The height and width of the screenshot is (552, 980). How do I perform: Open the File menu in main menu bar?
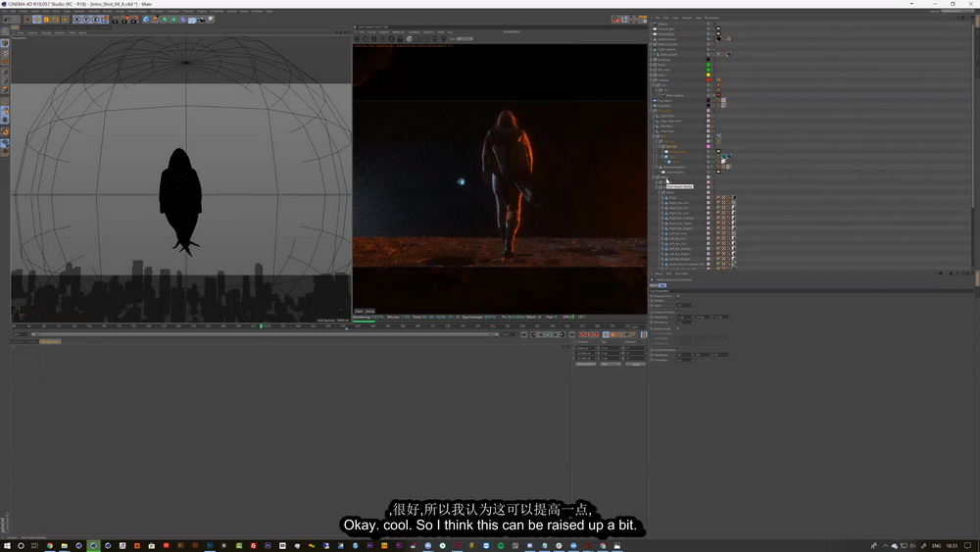4,11
